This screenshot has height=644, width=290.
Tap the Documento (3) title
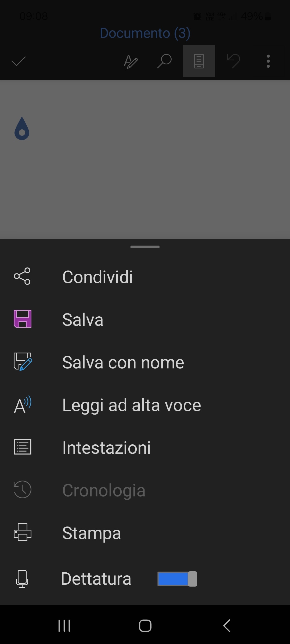(145, 33)
